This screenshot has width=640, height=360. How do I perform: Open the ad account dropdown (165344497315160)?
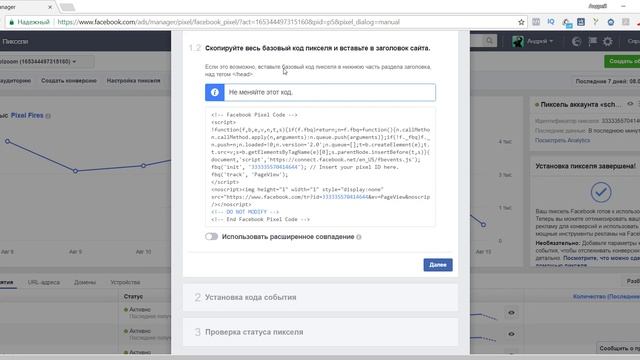point(46,62)
